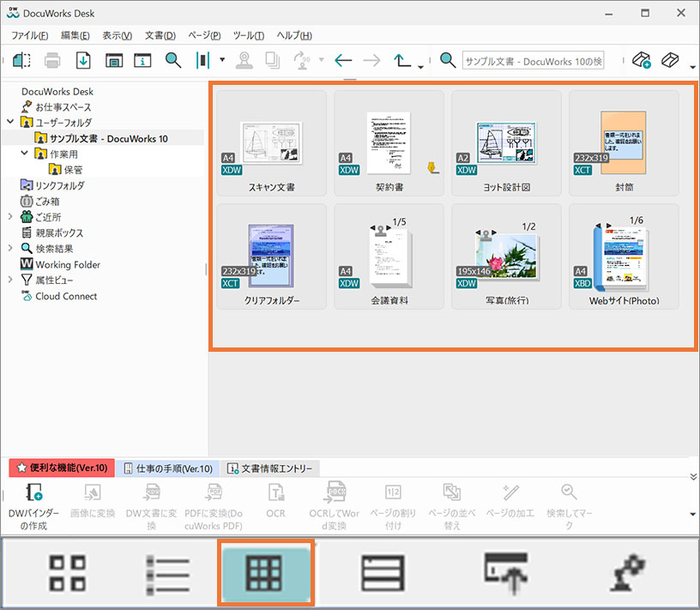
Task: Click the vertical bar alignment icon
Action: tap(202, 60)
